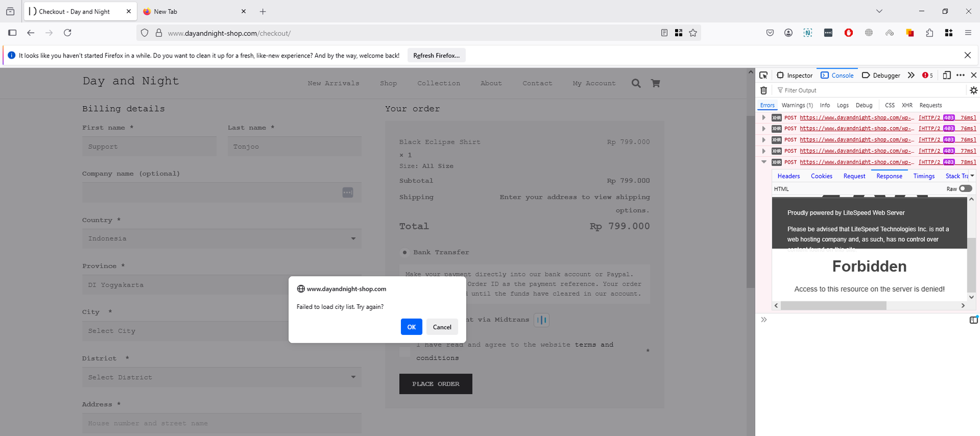The image size is (980, 436).
Task: Save page to Pocket
Action: [x=770, y=33]
